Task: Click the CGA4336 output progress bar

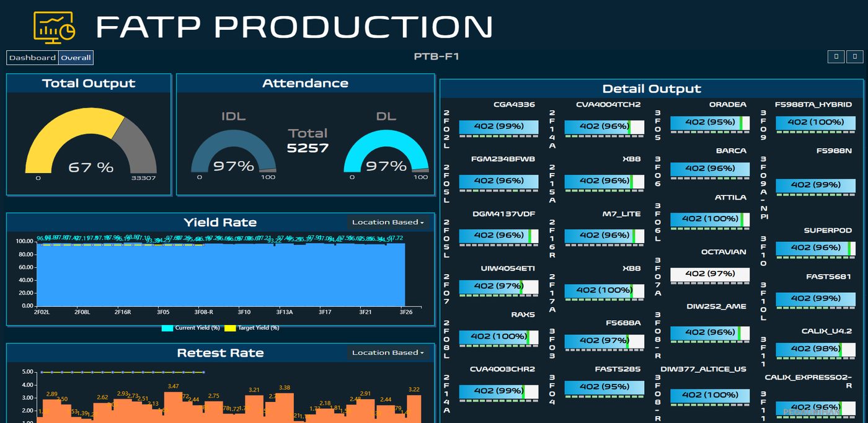Action: (x=498, y=127)
